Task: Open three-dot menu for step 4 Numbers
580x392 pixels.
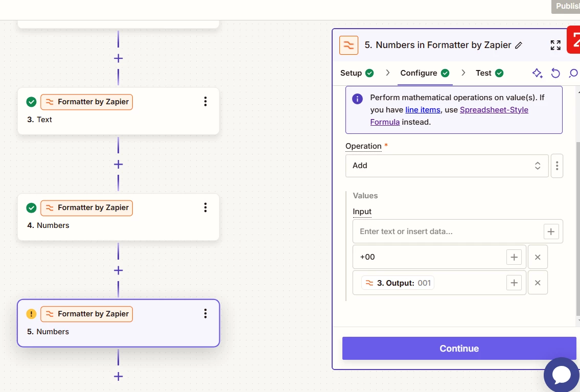Action: click(205, 207)
